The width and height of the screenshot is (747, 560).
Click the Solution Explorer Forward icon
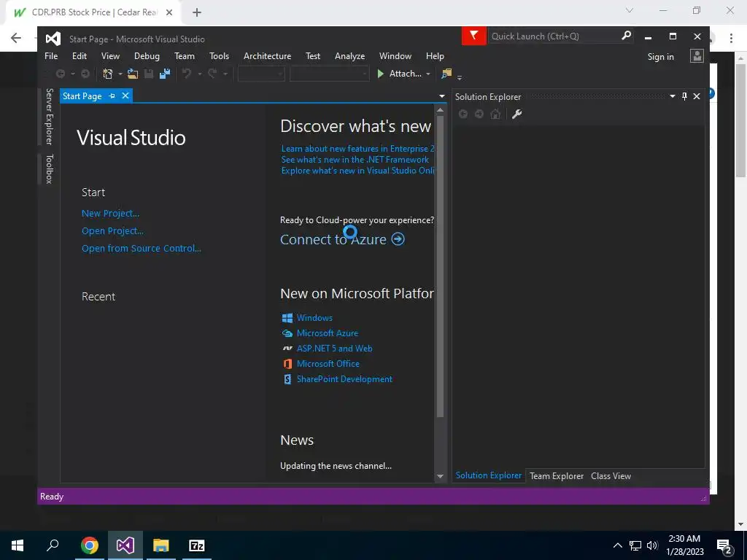479,114
